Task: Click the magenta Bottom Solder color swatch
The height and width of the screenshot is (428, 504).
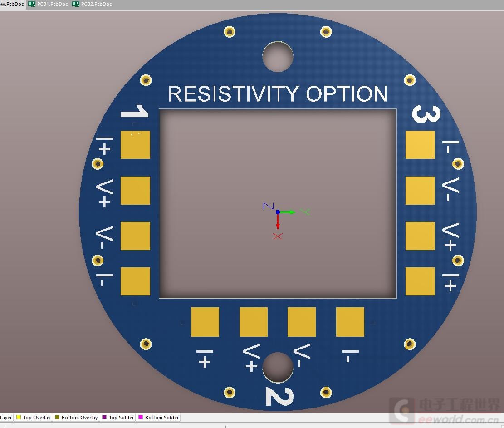Action: click(x=141, y=418)
